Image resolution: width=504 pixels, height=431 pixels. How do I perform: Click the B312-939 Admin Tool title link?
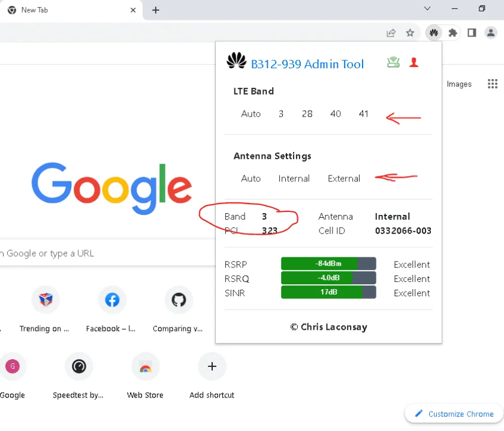pyautogui.click(x=307, y=64)
